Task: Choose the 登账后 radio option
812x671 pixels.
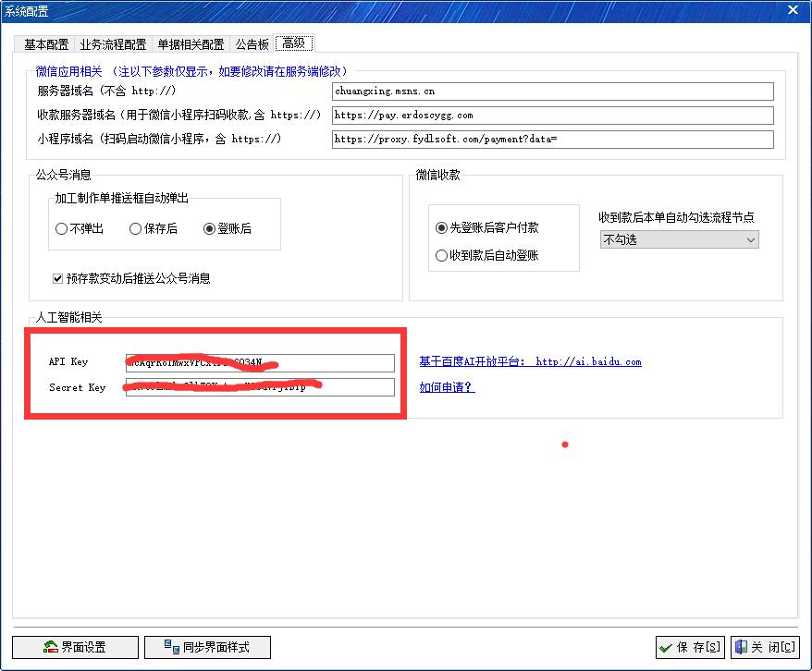Action: pyautogui.click(x=210, y=228)
